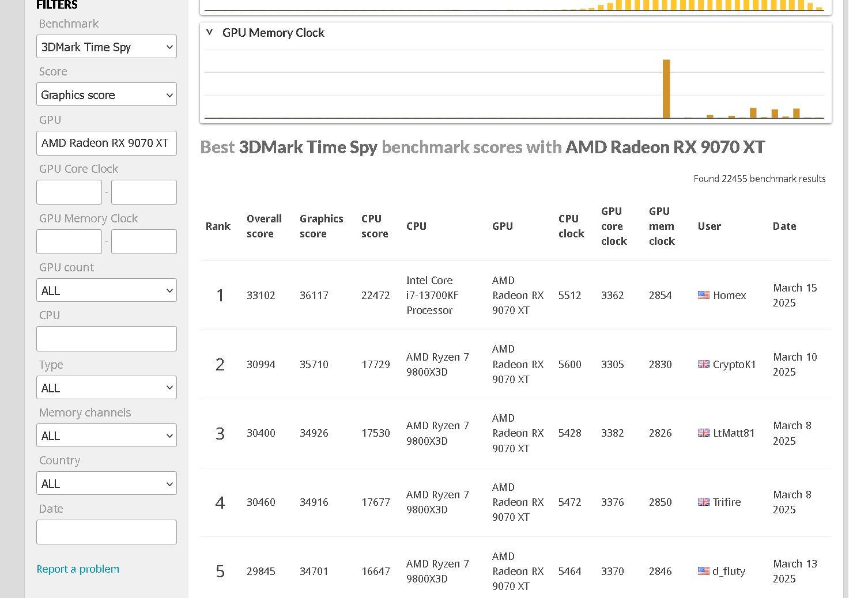
Task: Click the US flag icon next to Homex
Action: 704,295
